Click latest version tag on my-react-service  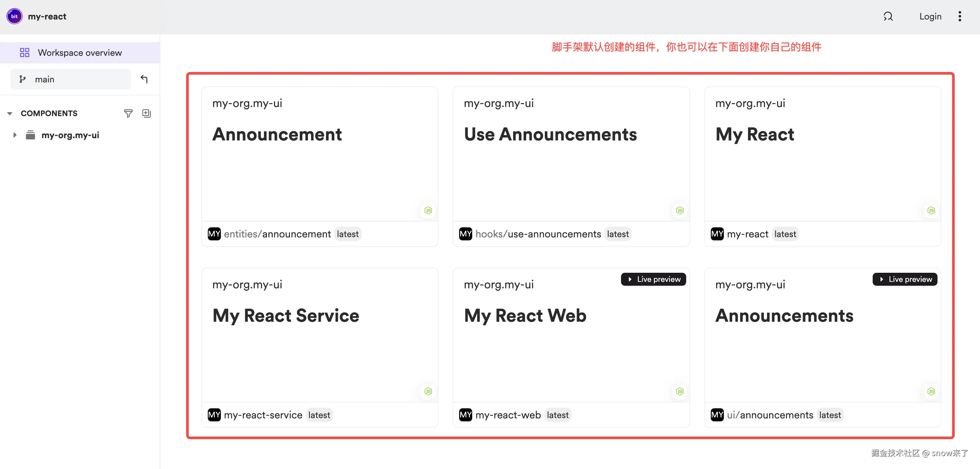click(x=319, y=415)
